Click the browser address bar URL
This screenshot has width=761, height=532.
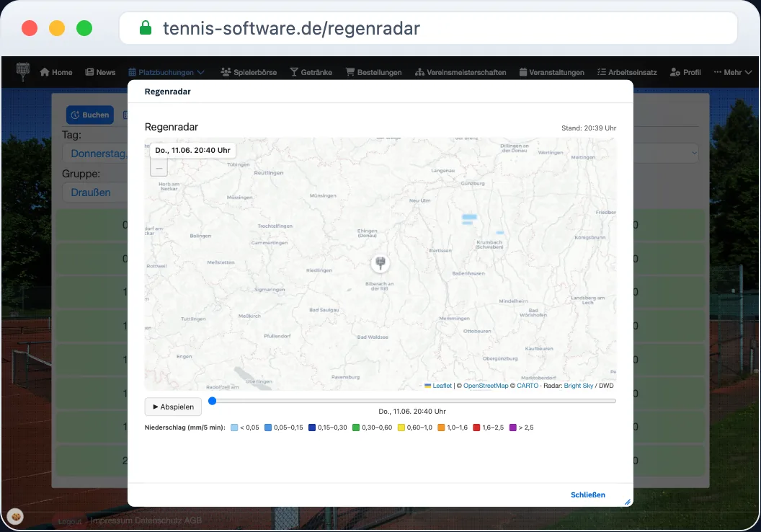(x=291, y=28)
